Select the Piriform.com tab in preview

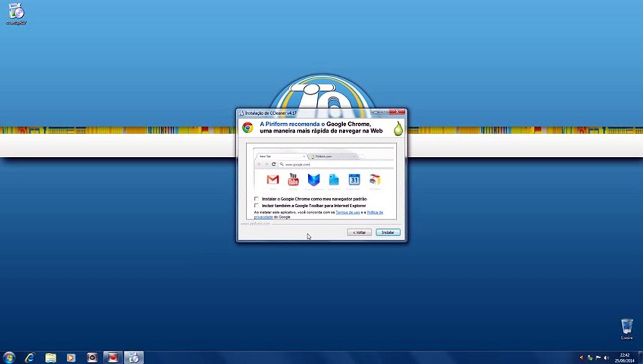click(x=334, y=156)
